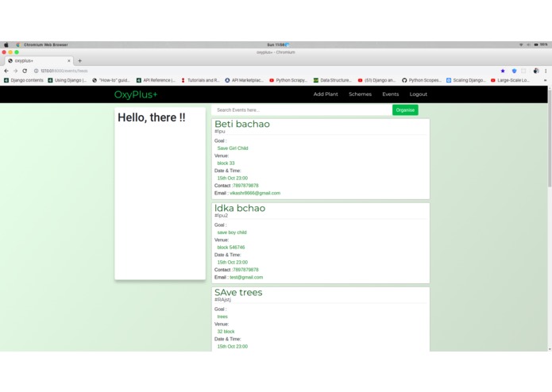Click the browser back arrow
The image size is (552, 392).
6,71
